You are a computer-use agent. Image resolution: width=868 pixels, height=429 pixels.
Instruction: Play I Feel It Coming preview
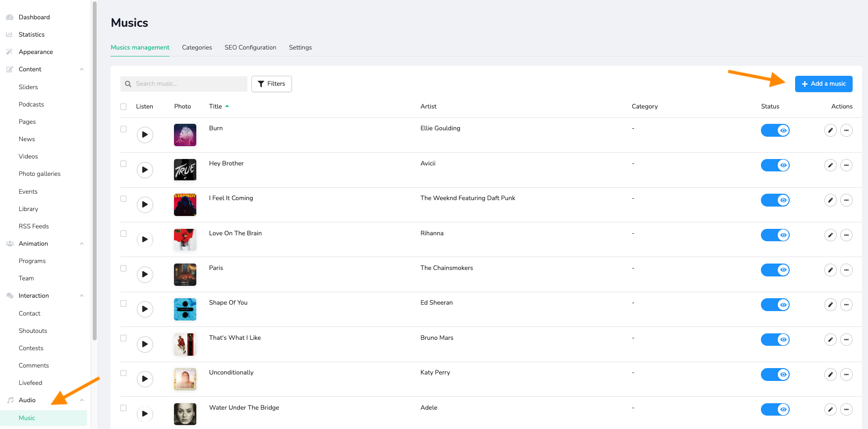click(145, 205)
